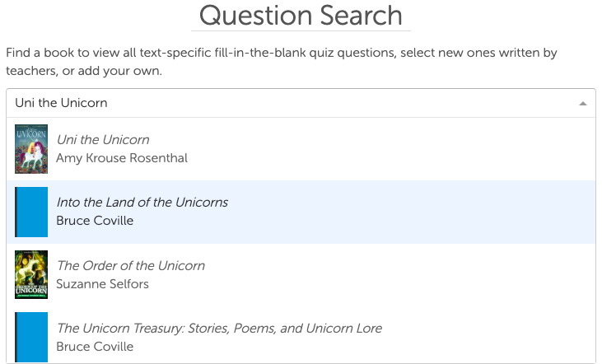
Task: Click blue placeholder cover for Into the Land of the Unicorns
Action: coord(31,212)
